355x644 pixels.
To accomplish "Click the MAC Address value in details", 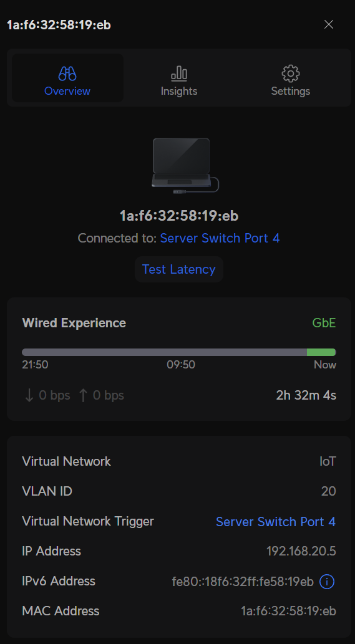I will pos(288,611).
